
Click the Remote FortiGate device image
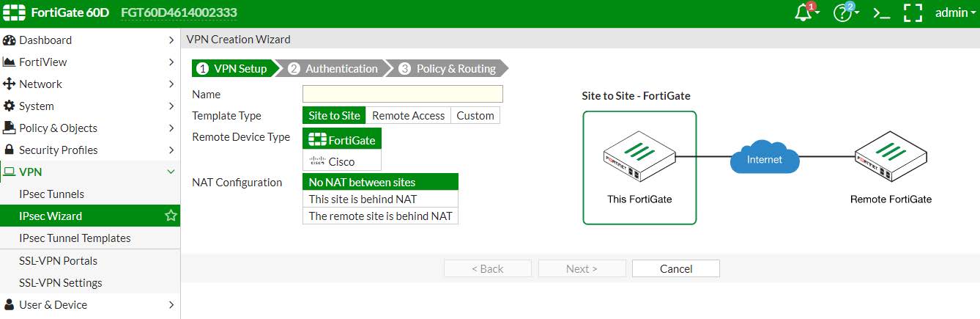coord(891,158)
